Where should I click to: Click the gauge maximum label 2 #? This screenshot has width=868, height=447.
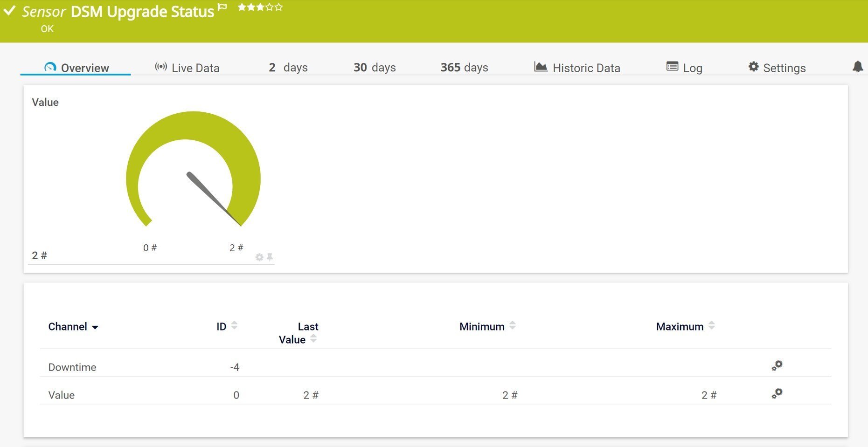click(x=236, y=248)
